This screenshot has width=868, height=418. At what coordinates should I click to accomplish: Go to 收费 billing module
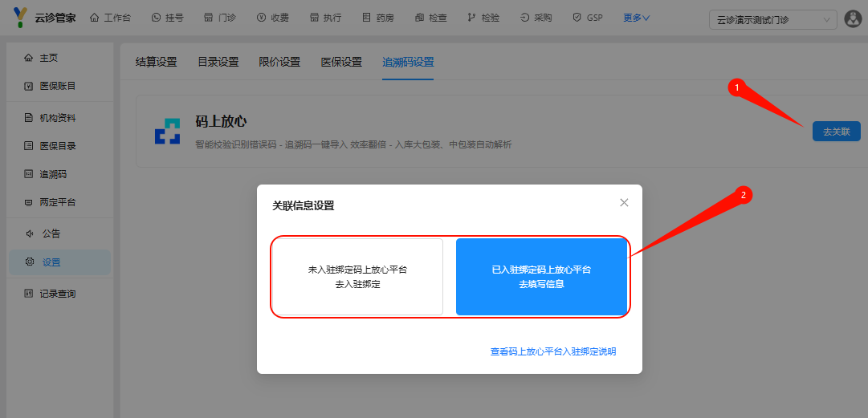272,18
